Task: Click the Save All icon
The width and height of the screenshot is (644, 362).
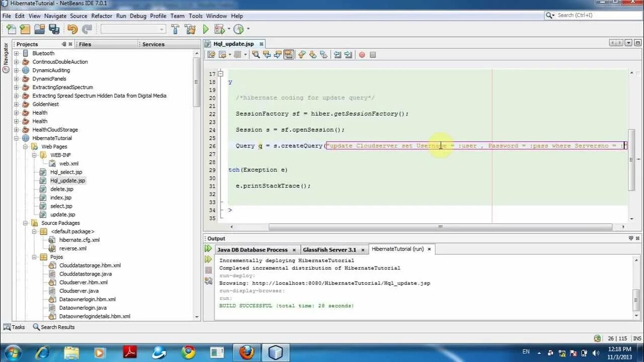Action: pos(54,29)
